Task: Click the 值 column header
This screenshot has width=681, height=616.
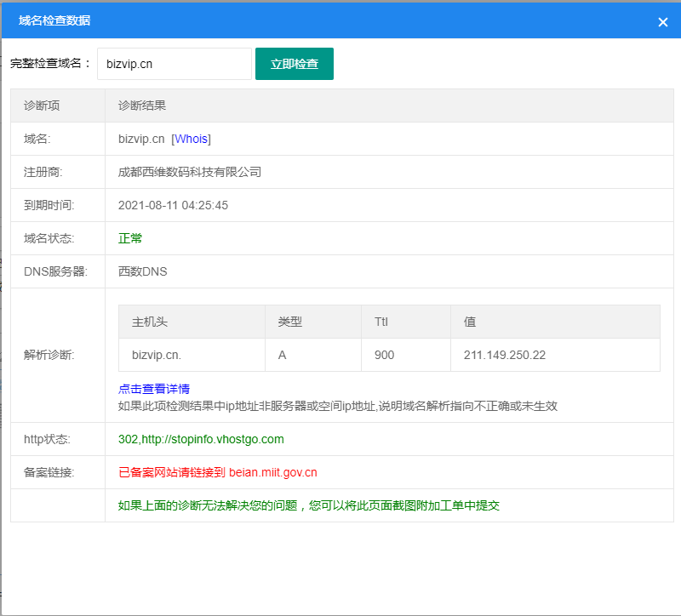Action: (470, 322)
